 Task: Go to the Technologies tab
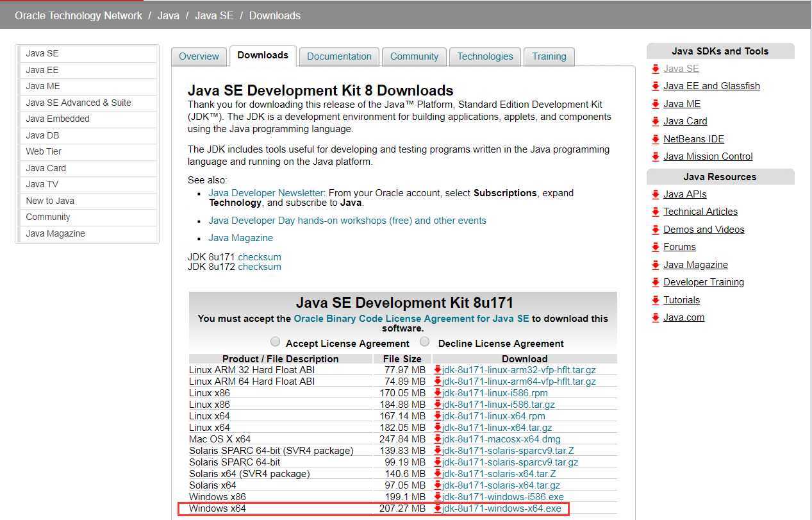485,56
